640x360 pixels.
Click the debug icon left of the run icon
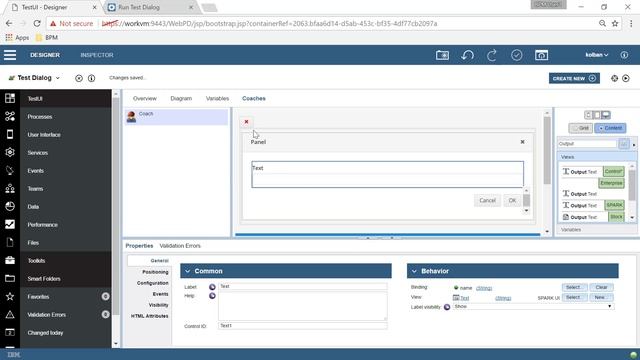[x=614, y=78]
